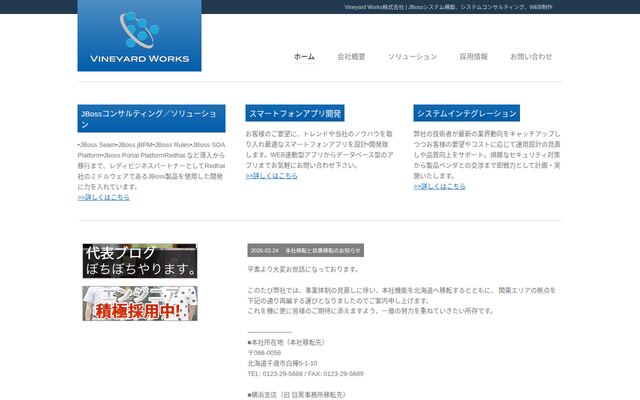
Task: Click the スマートフォンアプリ開発 heading
Action: (x=295, y=113)
